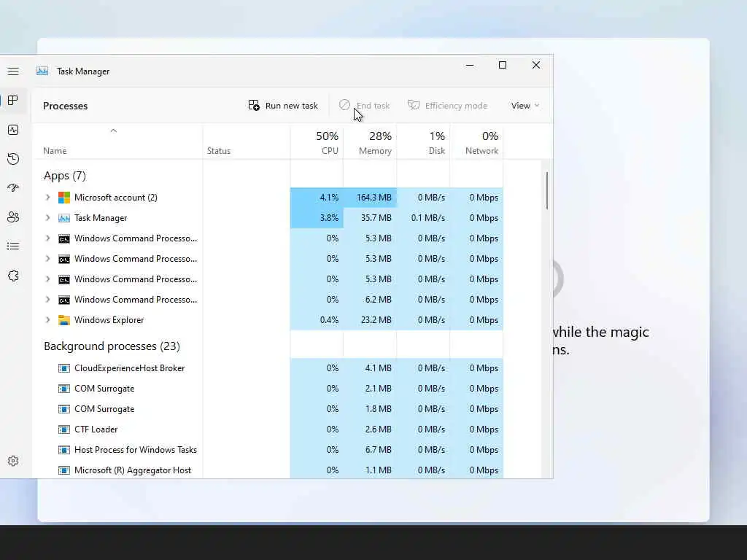The image size is (747, 560).
Task: Click the Processes page heading
Action: point(65,106)
